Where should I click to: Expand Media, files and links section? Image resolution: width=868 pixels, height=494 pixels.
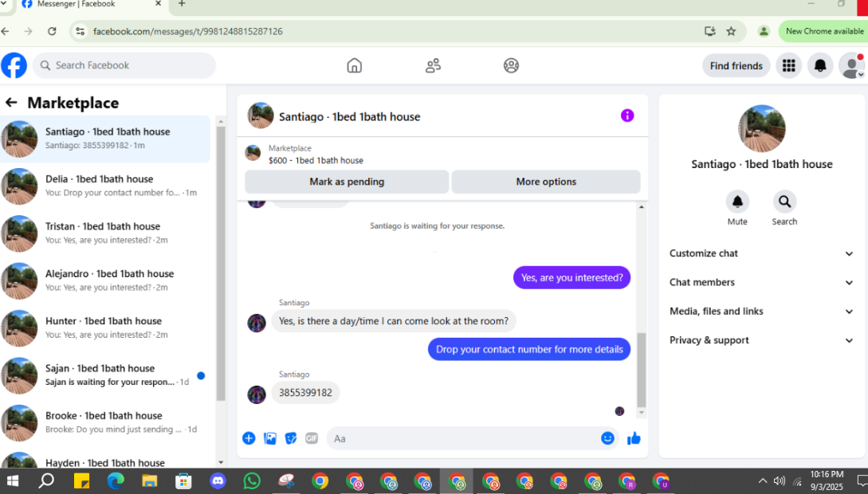tap(761, 312)
